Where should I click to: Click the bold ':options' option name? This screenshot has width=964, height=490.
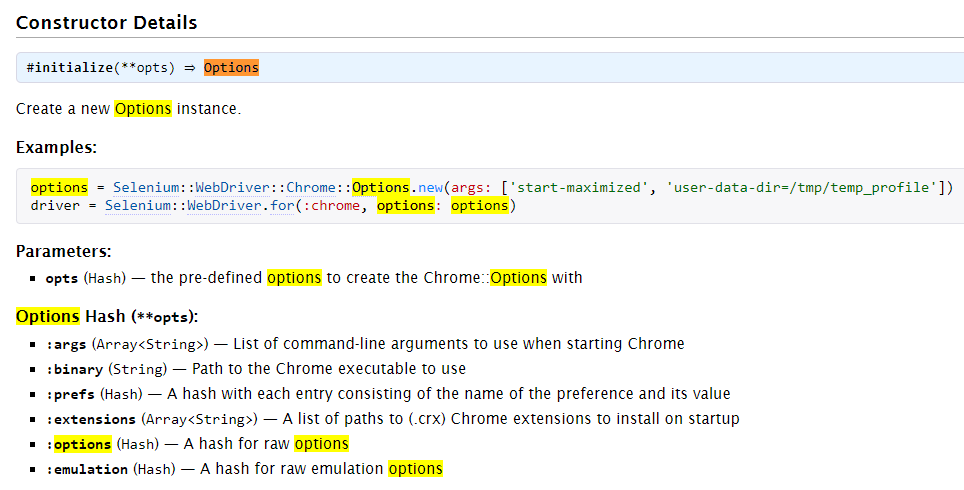pyautogui.click(x=79, y=445)
